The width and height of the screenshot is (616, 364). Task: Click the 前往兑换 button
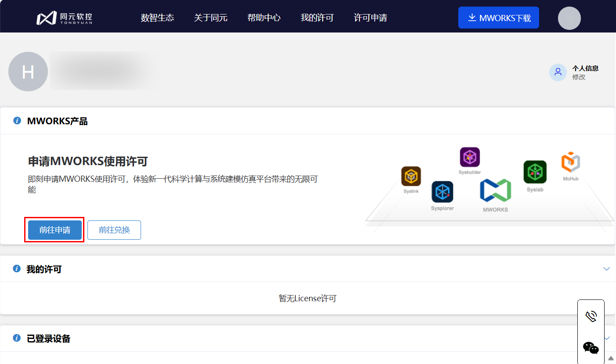click(x=114, y=230)
